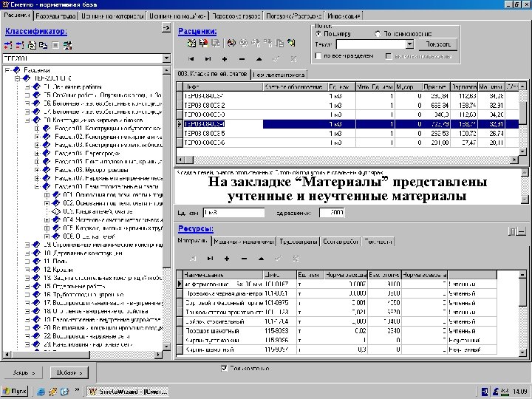Toggle 'по всем разделам' checkbox

coord(318,55)
